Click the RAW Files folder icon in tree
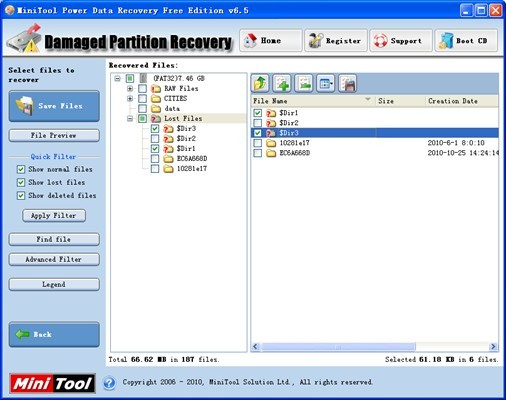The width and height of the screenshot is (506, 400). (x=156, y=89)
